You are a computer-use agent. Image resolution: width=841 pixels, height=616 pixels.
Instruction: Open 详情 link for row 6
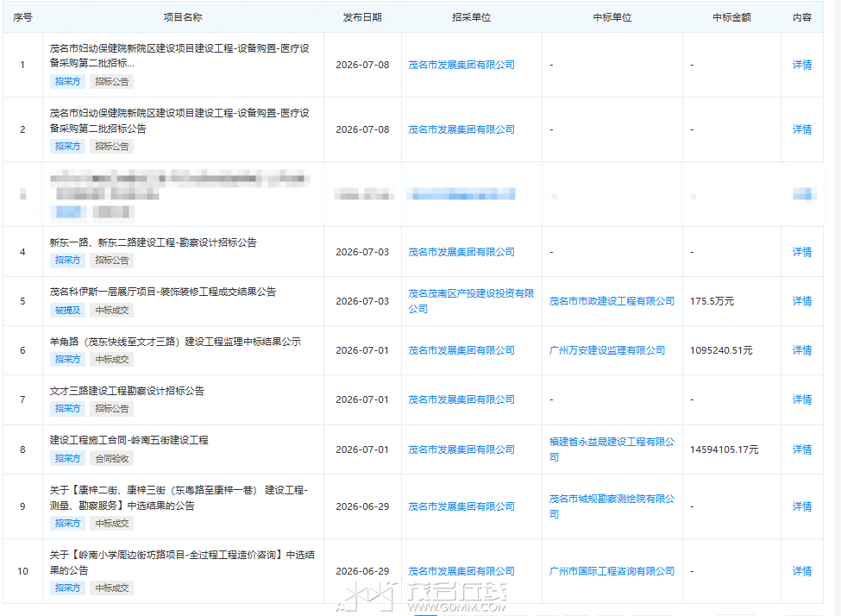[x=802, y=350]
